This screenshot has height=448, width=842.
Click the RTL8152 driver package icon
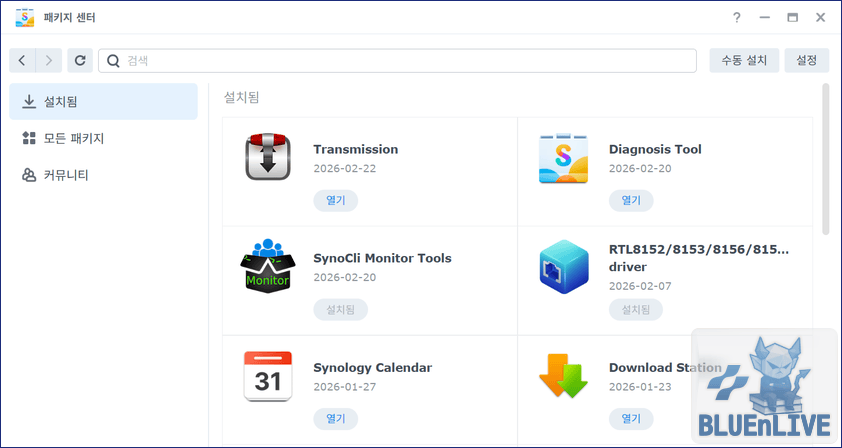(x=563, y=267)
